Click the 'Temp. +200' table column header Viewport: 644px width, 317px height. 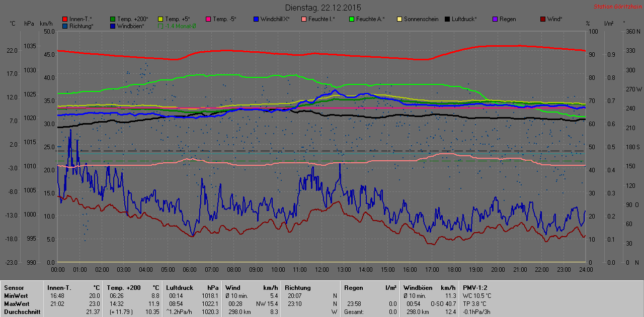pos(124,288)
